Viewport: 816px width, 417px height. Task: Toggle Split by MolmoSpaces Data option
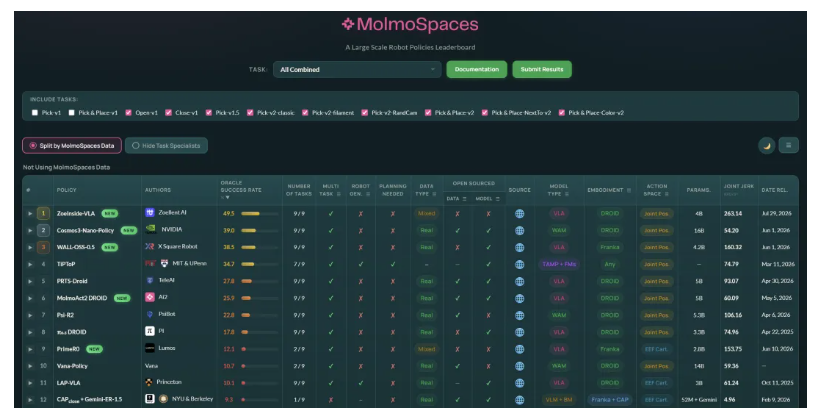[x=72, y=146]
